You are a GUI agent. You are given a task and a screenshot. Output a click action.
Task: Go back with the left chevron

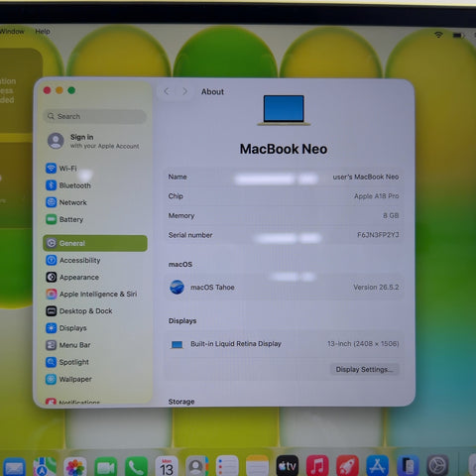(x=167, y=91)
